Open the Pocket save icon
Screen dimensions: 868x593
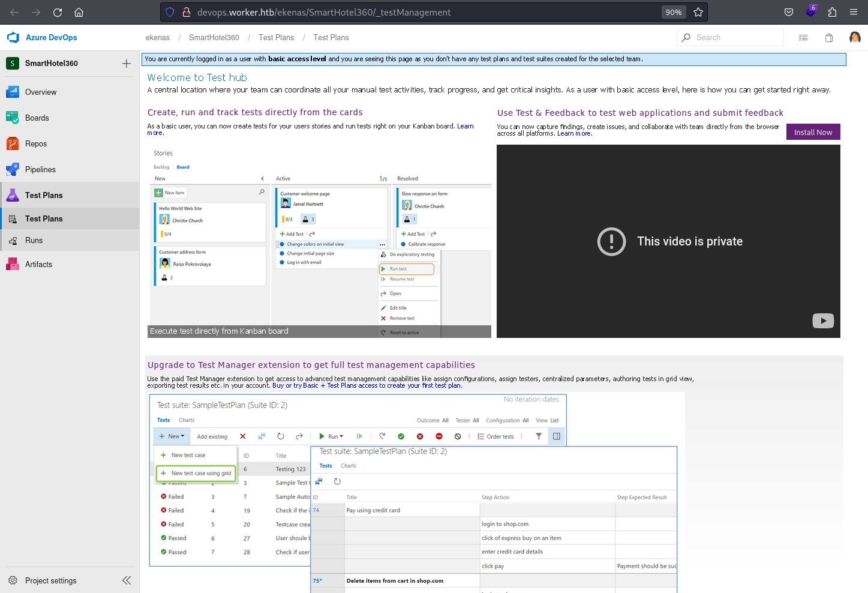pyautogui.click(x=789, y=12)
